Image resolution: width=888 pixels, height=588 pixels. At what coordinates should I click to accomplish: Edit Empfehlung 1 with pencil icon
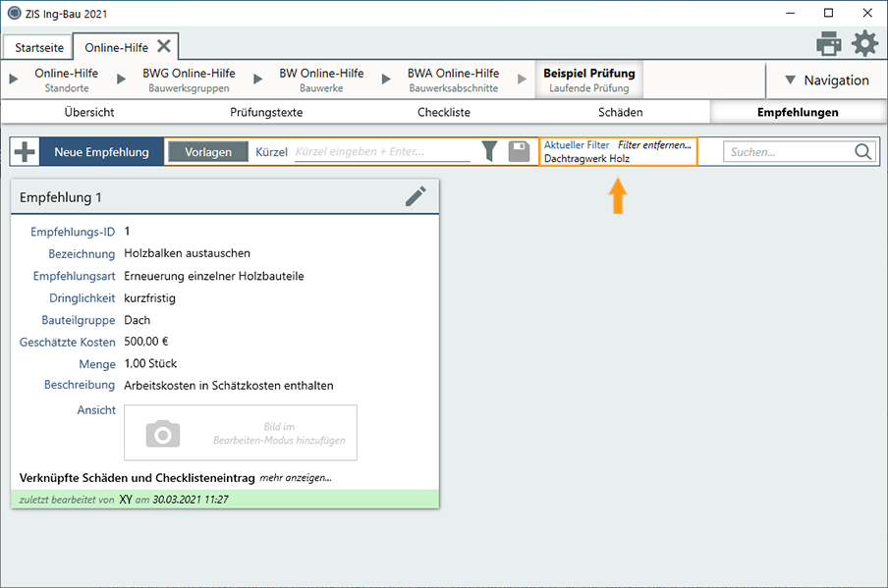coord(416,196)
